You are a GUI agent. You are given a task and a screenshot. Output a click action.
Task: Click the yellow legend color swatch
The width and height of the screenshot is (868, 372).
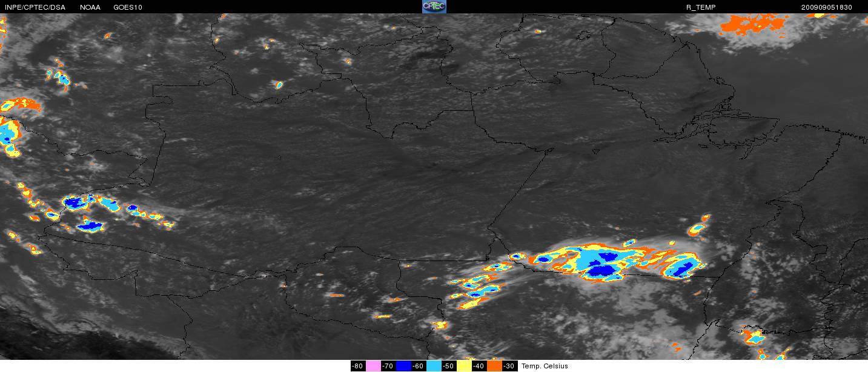tap(464, 366)
